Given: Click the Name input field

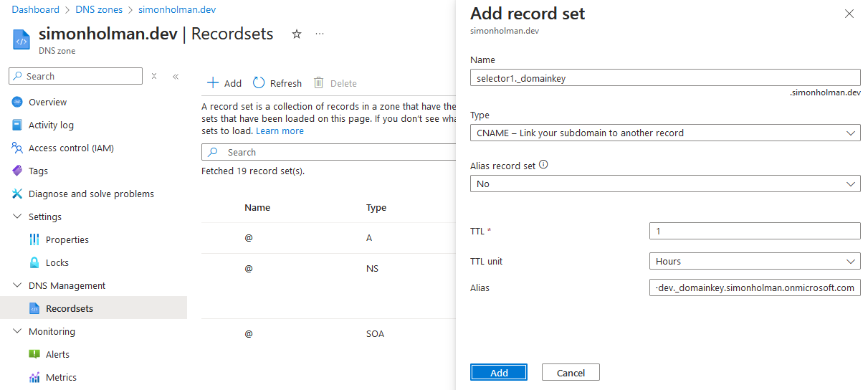Looking at the screenshot, I should 665,77.
